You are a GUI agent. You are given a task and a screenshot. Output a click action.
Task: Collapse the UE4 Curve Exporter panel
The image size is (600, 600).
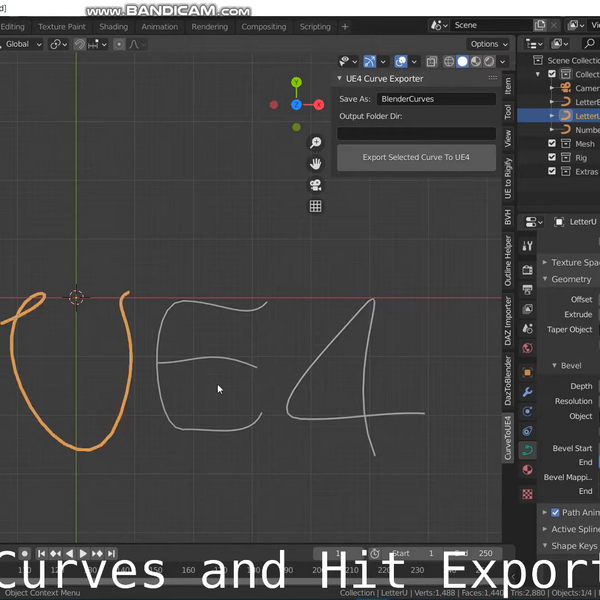click(x=339, y=78)
